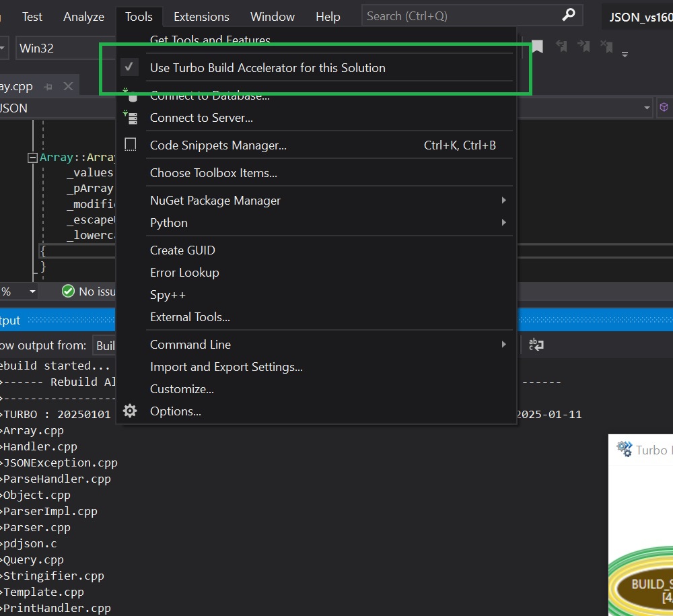
Task: Toggle word wrap icon in Output panel
Action: (536, 345)
